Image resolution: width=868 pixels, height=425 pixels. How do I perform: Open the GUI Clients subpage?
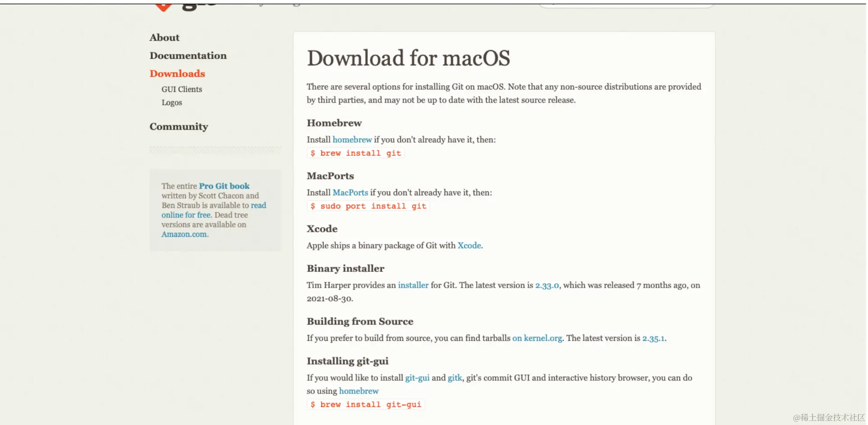coord(182,89)
